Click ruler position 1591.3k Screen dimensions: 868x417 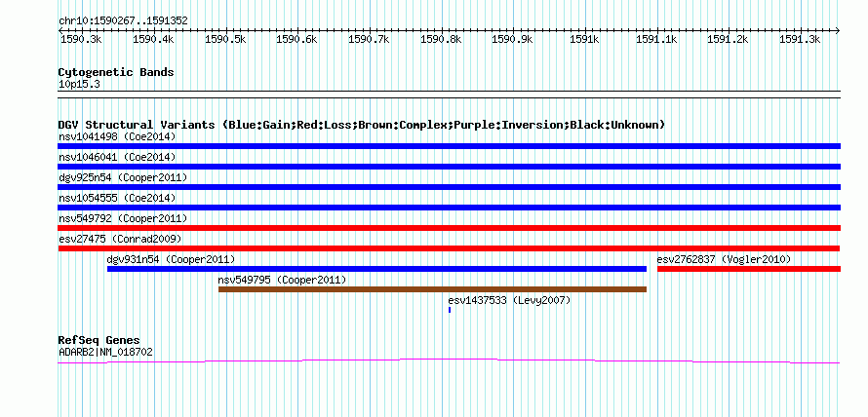[x=800, y=39]
